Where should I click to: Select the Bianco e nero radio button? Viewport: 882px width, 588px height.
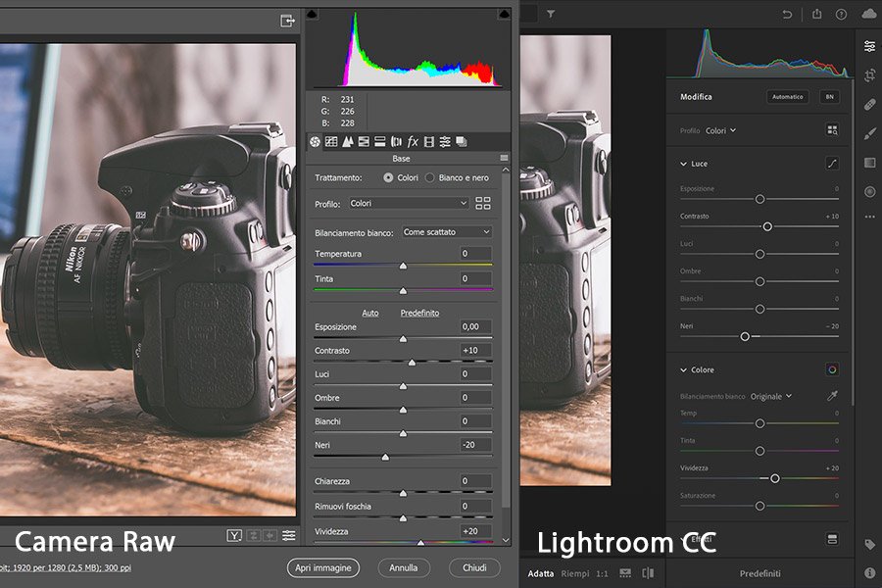point(430,177)
